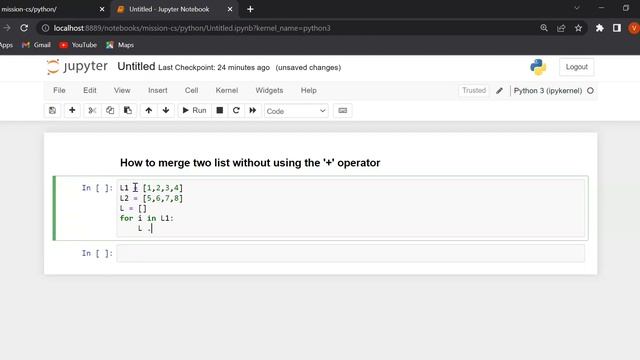Click the browser forward arrow
Image resolution: width=640 pixels, height=360 pixels.
(7, 28)
